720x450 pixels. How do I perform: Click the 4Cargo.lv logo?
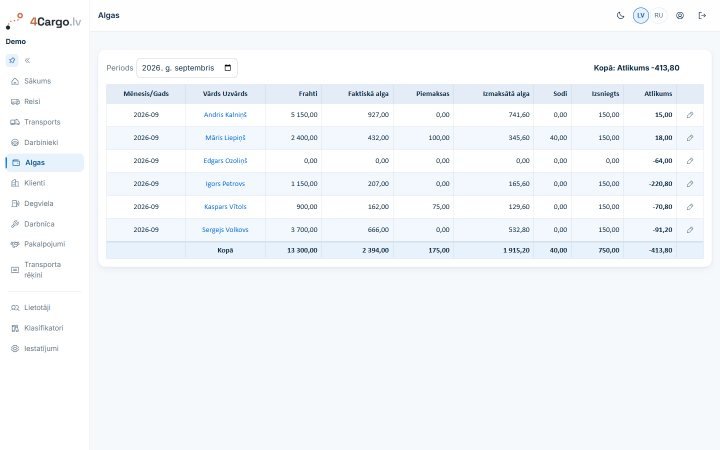[44, 21]
